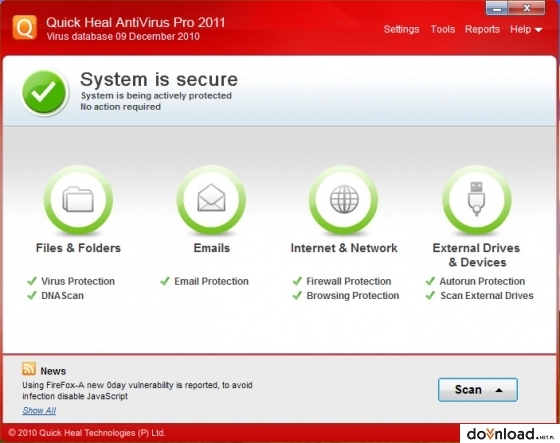The height and width of the screenshot is (443, 560).
Task: Click the System is secure headline
Action: [x=159, y=79]
